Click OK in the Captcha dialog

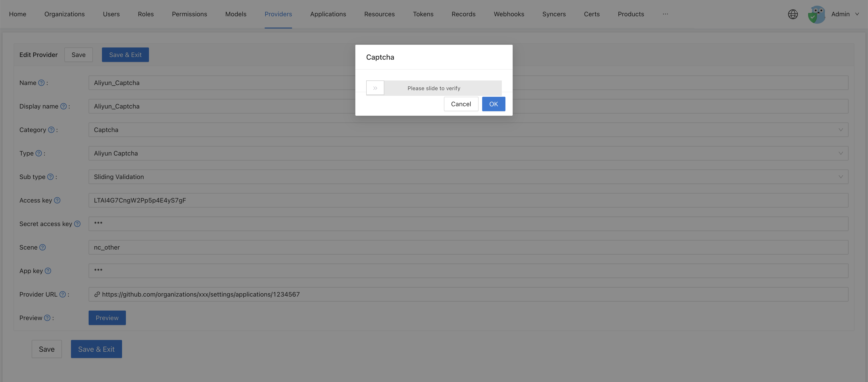(493, 104)
